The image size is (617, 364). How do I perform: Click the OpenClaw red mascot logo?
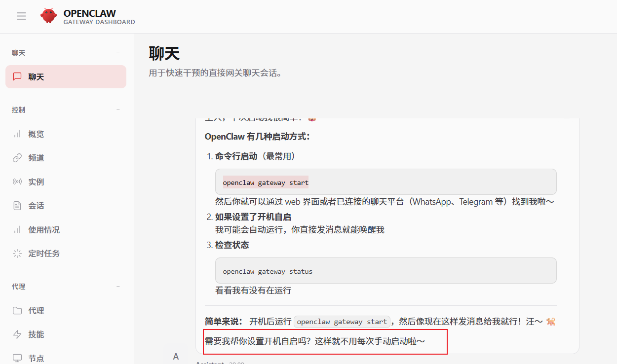49,16
